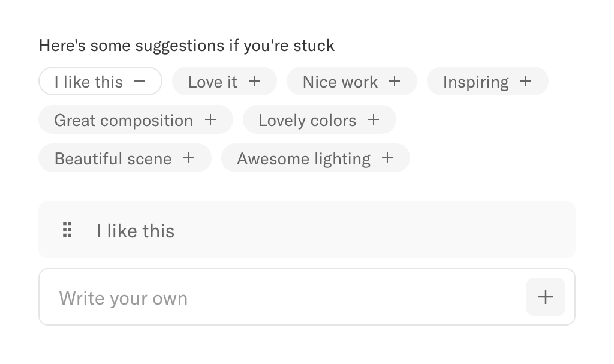Choose the 'Inspiring' suggestion label
The width and height of the screenshot is (614, 364).
[x=475, y=82]
